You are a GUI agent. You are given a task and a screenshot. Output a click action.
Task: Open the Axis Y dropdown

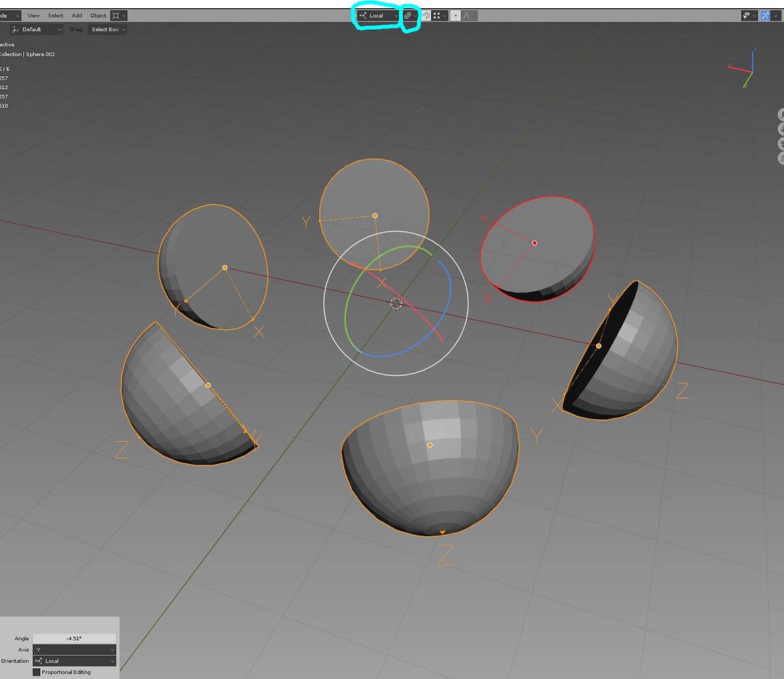tap(74, 650)
